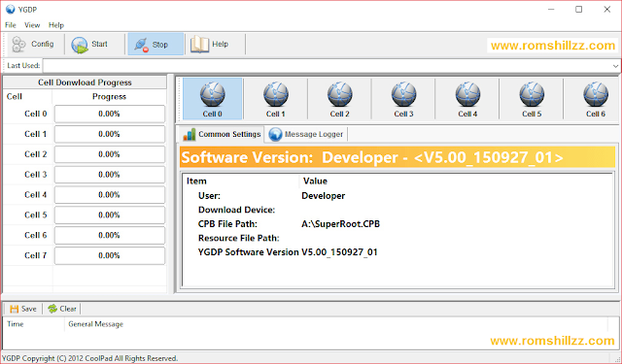Click the Progress column header
This screenshot has width=622, height=364.
click(109, 97)
